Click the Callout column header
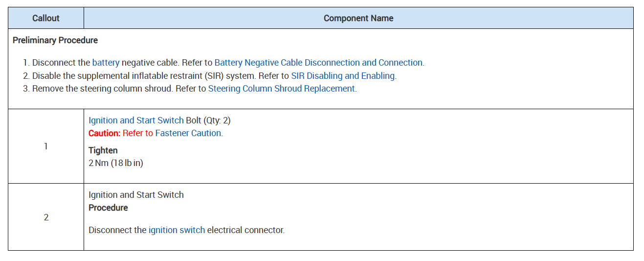The height and width of the screenshot is (261, 644). pyautogui.click(x=45, y=18)
